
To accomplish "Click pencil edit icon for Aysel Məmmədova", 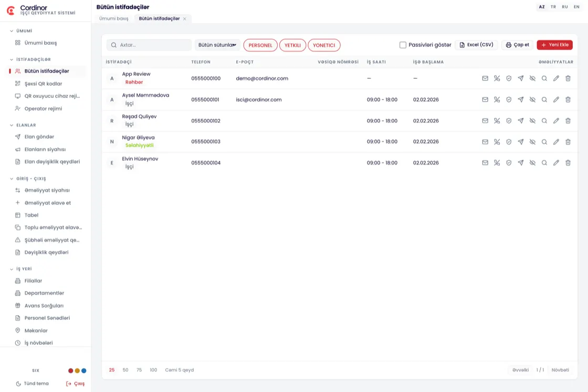I will click(x=556, y=99).
